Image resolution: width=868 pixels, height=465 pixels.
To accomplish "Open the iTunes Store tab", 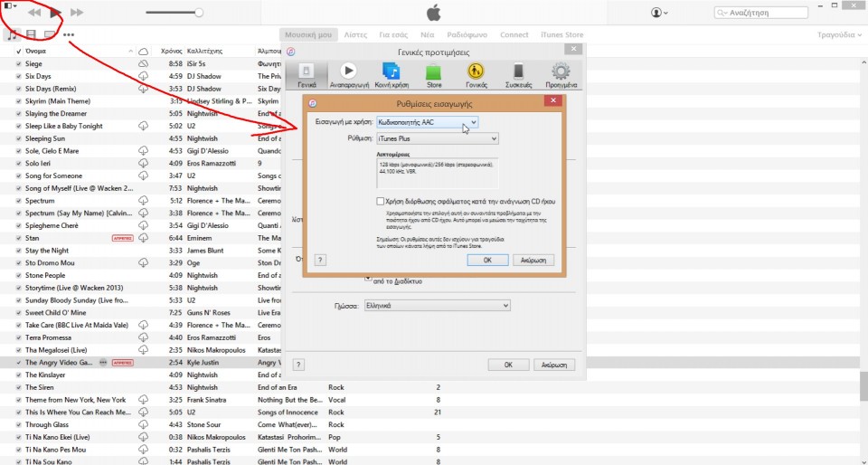I will pyautogui.click(x=561, y=35).
